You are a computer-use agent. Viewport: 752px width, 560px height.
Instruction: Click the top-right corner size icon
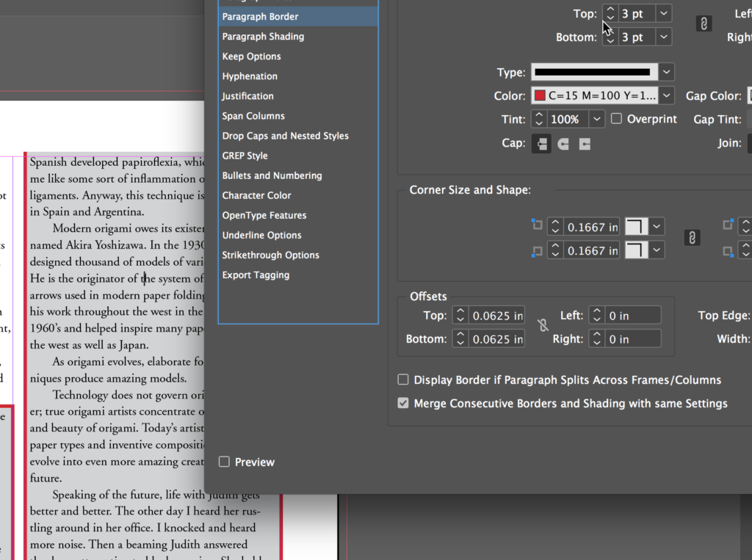click(728, 226)
